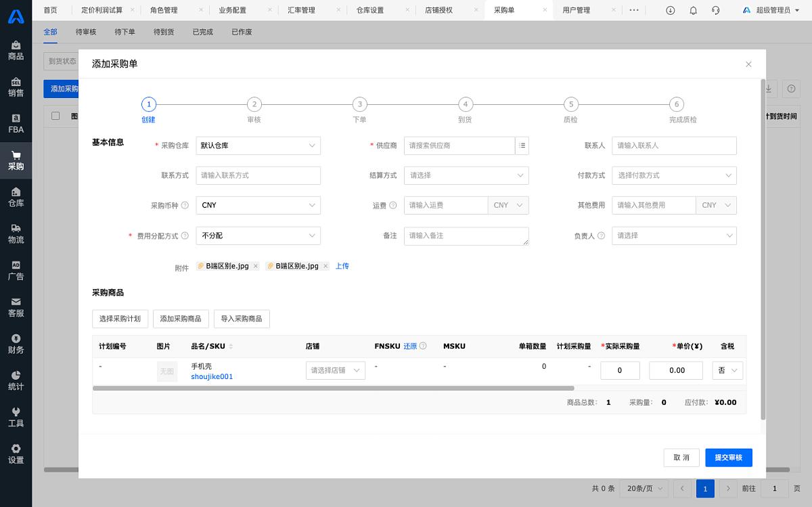Open the 费用分配方式 不分配 dropdown
Image resolution: width=812 pixels, height=507 pixels.
[x=258, y=236]
